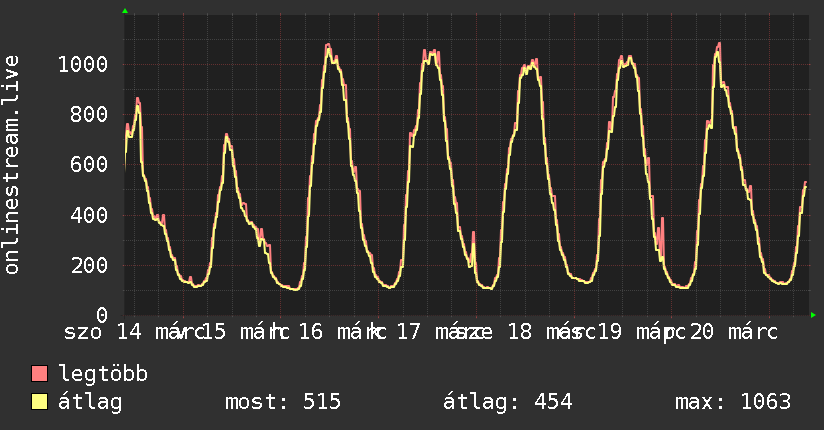Screen dimensions: 824x430
Task: Click the green arrow at x-axis end
Action: [813, 315]
